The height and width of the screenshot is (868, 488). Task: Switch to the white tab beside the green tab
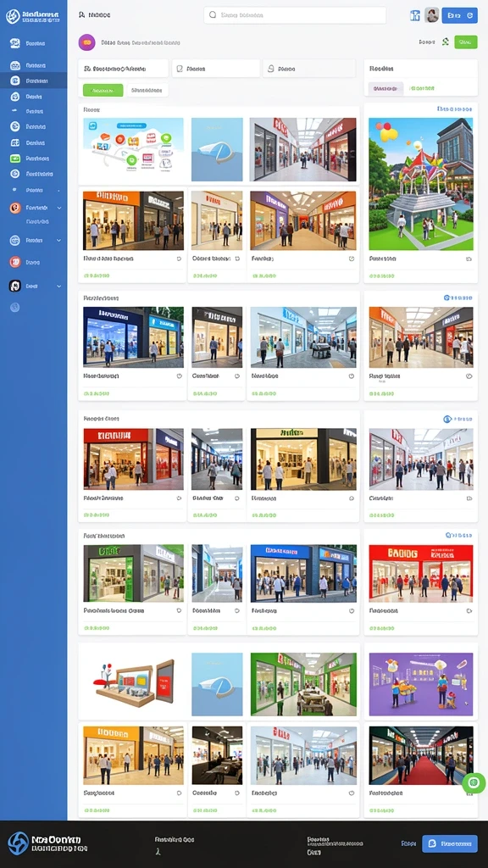pos(147,90)
